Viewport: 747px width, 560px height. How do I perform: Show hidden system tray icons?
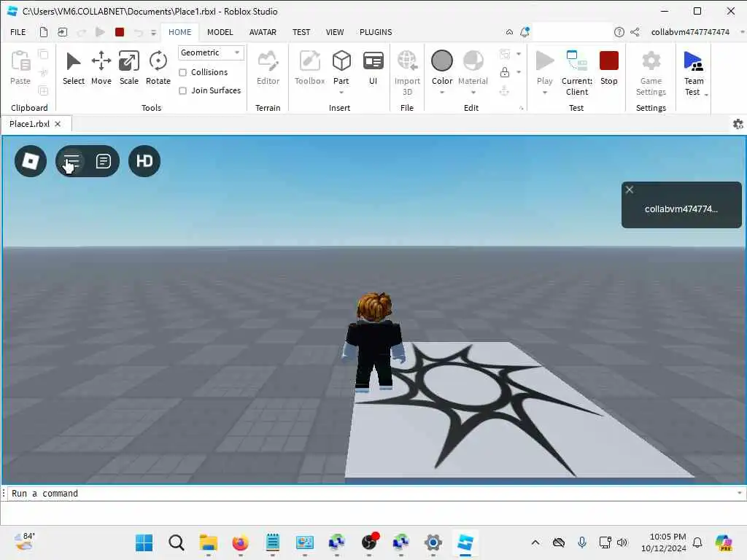coord(535,542)
